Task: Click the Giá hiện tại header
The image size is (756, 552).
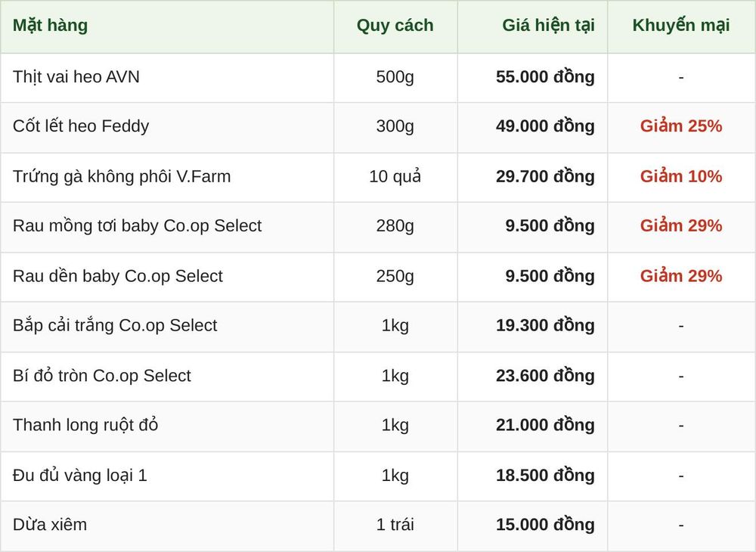Action: [x=548, y=25]
